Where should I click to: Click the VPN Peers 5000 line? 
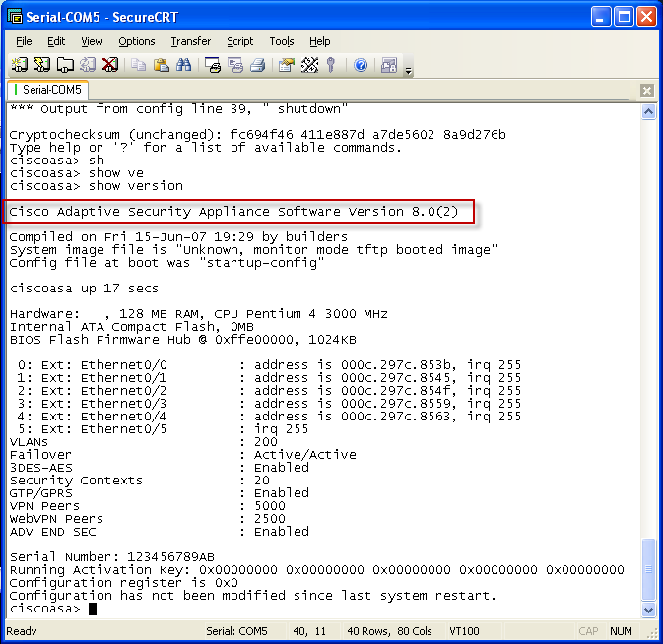tap(148, 506)
